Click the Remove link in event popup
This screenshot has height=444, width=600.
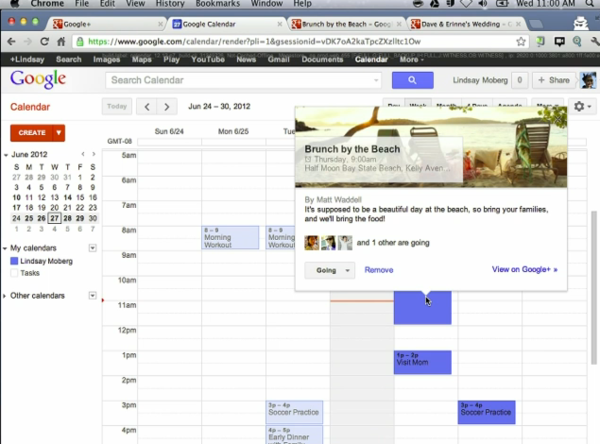pos(379,270)
